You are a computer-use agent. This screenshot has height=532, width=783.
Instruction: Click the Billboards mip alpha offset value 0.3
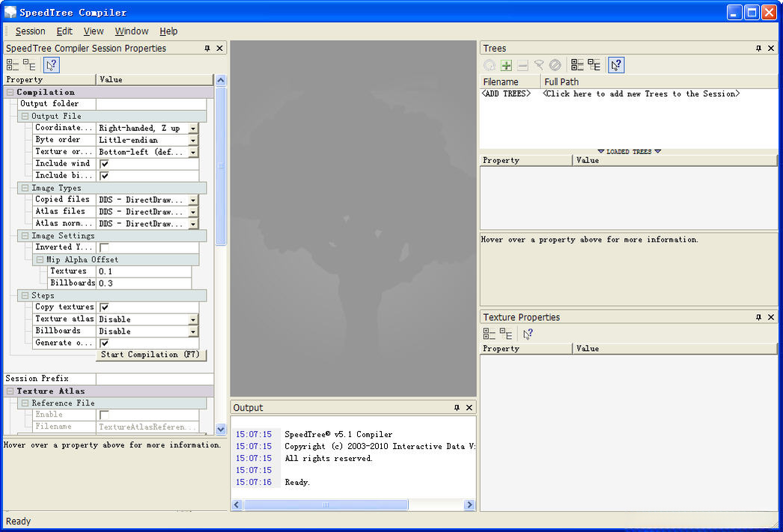click(x=143, y=284)
